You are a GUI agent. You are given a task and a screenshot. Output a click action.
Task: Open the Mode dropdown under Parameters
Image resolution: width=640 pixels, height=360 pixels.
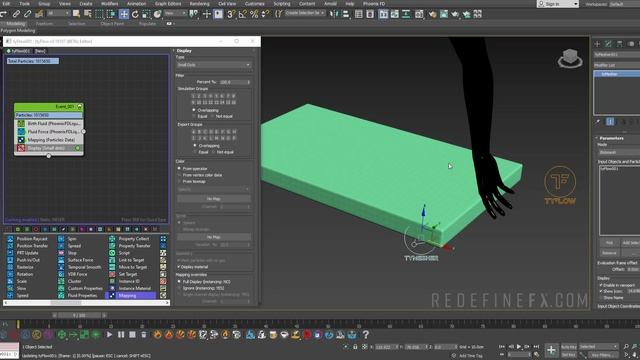click(x=619, y=152)
